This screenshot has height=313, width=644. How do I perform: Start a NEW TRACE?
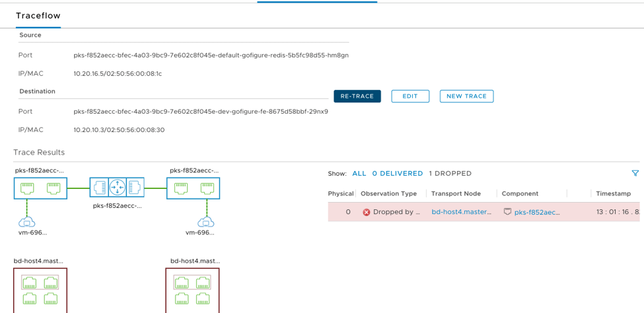click(466, 96)
